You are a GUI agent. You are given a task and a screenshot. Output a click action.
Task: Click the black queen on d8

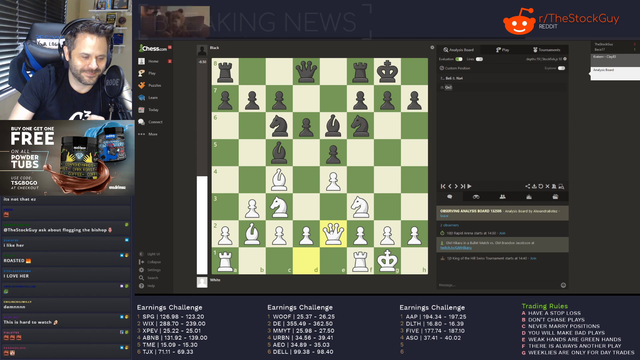306,71
